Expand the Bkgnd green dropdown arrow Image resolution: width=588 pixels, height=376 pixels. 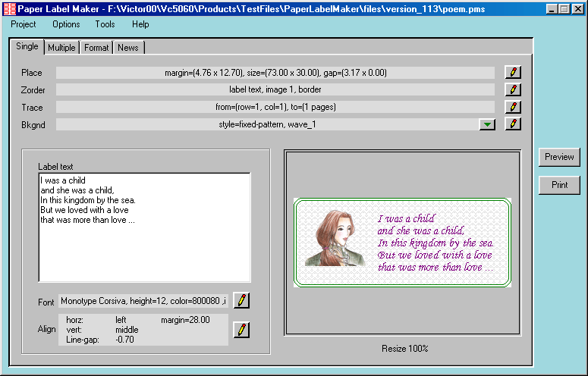point(488,124)
